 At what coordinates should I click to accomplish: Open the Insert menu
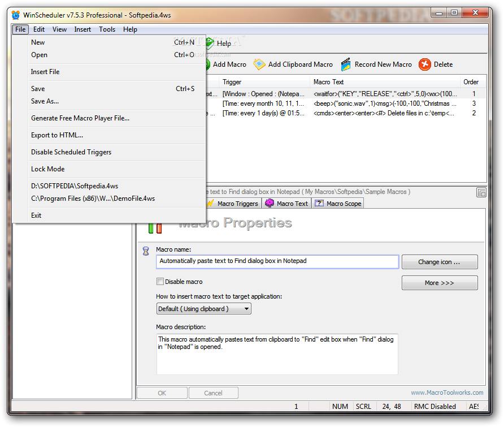(x=82, y=29)
